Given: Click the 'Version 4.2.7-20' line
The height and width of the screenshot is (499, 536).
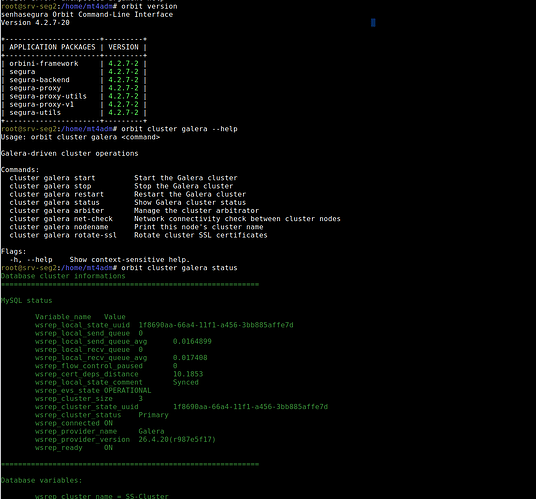Looking at the screenshot, I should (x=35, y=23).
